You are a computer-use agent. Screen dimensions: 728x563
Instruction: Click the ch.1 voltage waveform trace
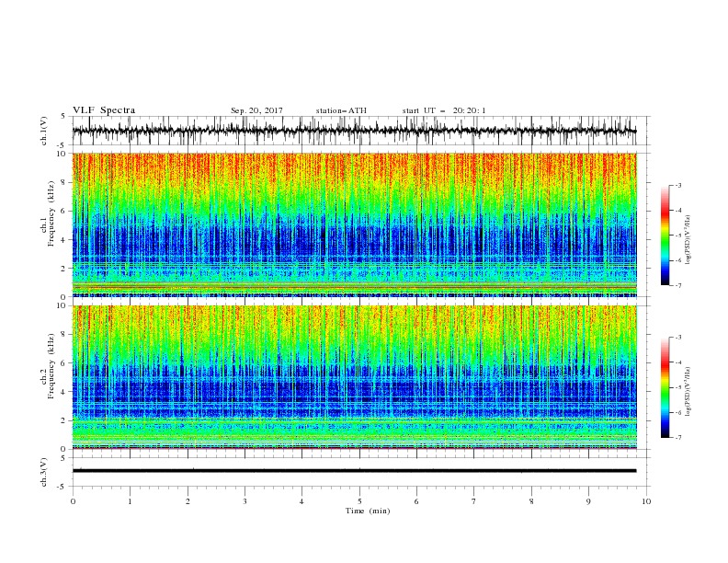click(354, 131)
